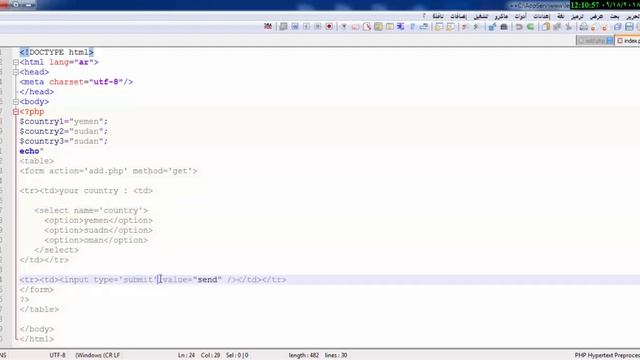The height and width of the screenshot is (360, 640).
Task: Open the لغة (Language) menu
Action: [x=561, y=16]
